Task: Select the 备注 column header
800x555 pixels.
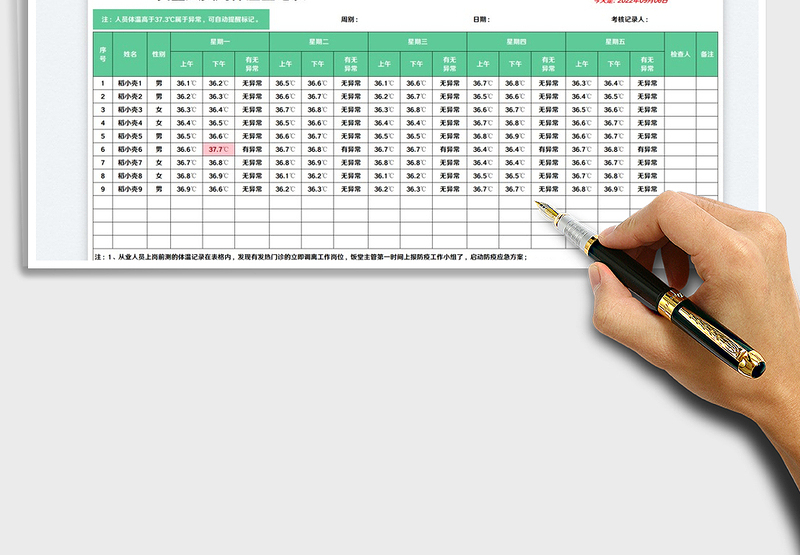Action: coord(708,54)
